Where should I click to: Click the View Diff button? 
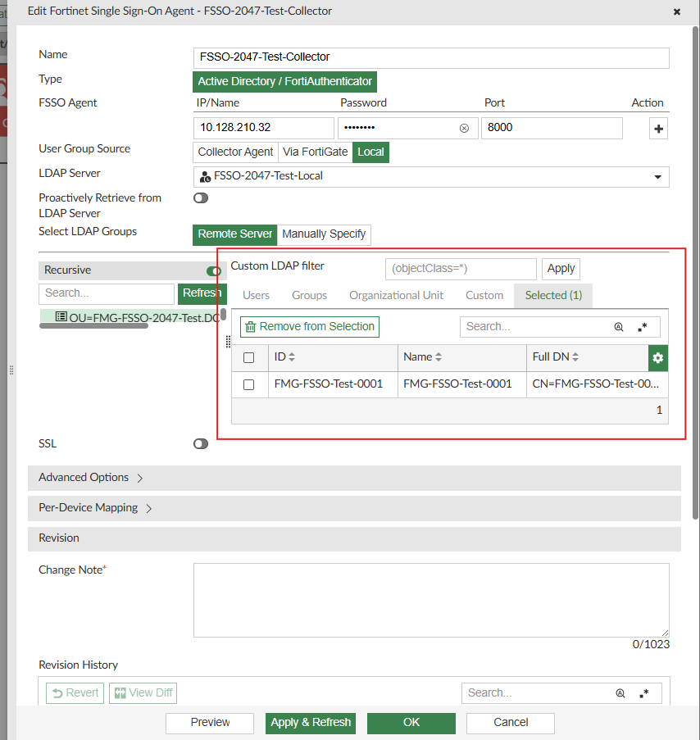(143, 692)
